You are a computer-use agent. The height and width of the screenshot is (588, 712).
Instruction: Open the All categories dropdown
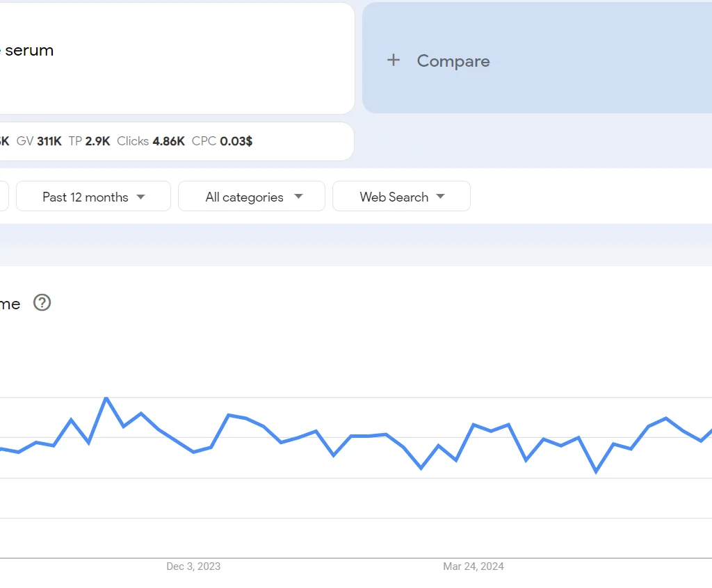click(x=252, y=197)
